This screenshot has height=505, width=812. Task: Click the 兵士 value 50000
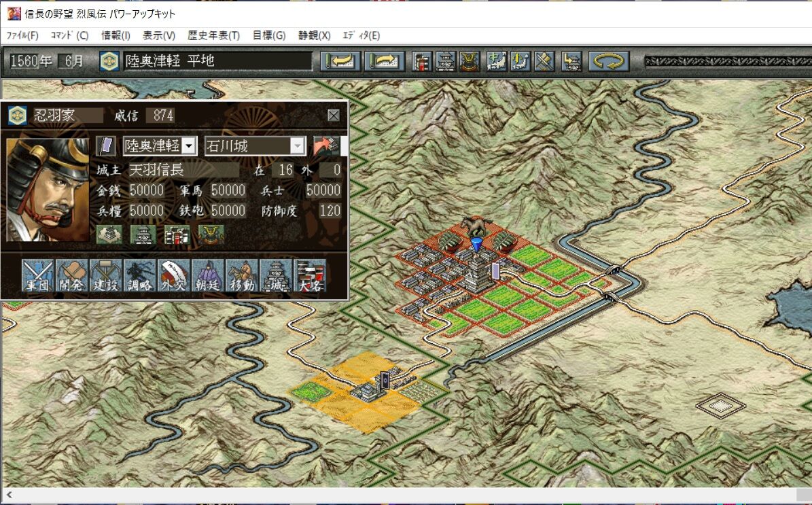(x=323, y=190)
